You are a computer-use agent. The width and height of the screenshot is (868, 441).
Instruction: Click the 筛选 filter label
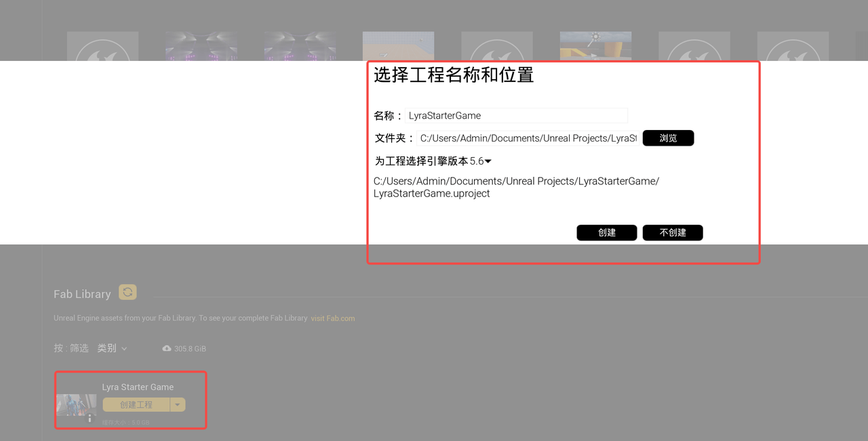click(x=79, y=348)
